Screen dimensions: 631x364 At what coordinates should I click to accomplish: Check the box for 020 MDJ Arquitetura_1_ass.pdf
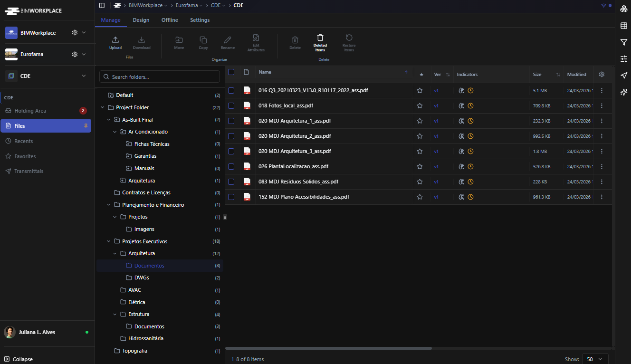point(231,121)
